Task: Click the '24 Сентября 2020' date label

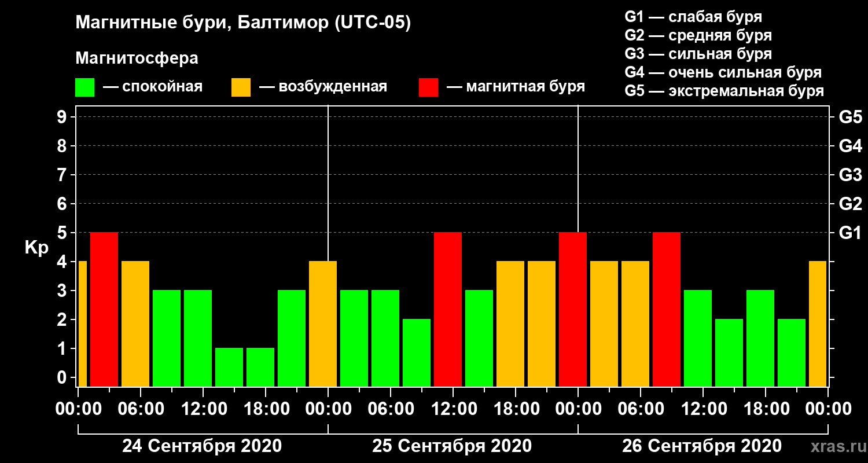Action: (202, 446)
